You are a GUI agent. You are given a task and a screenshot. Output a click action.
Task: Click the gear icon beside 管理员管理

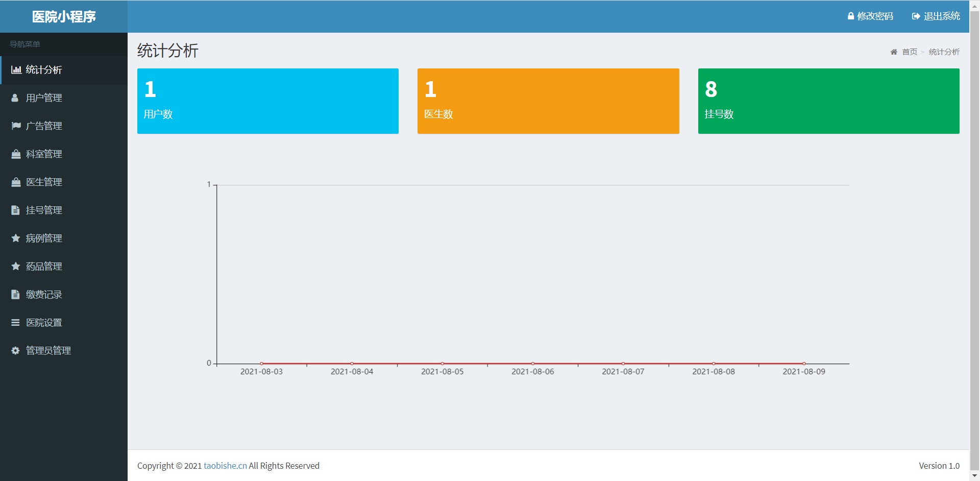(x=15, y=350)
